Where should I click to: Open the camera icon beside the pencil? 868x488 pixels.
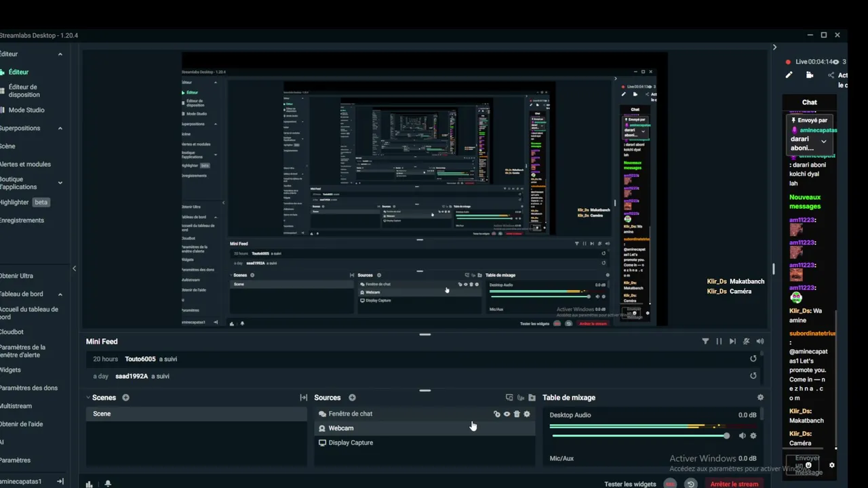[x=810, y=75]
